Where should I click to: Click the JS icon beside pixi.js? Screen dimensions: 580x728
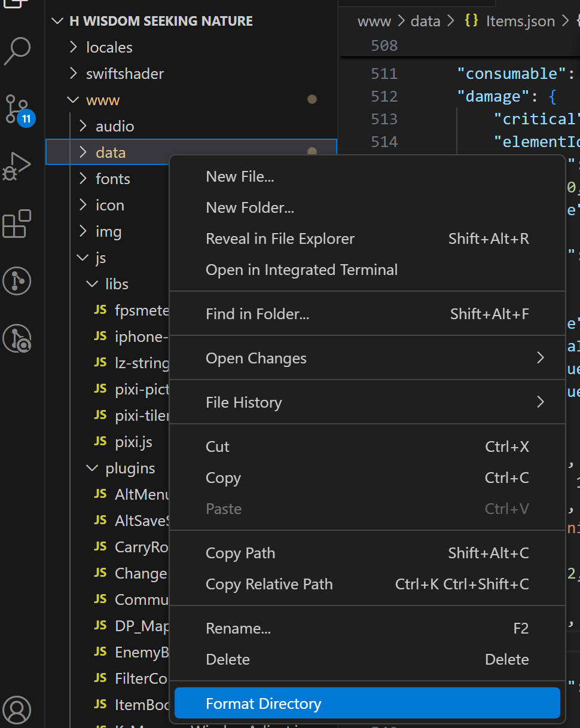pyautogui.click(x=100, y=442)
